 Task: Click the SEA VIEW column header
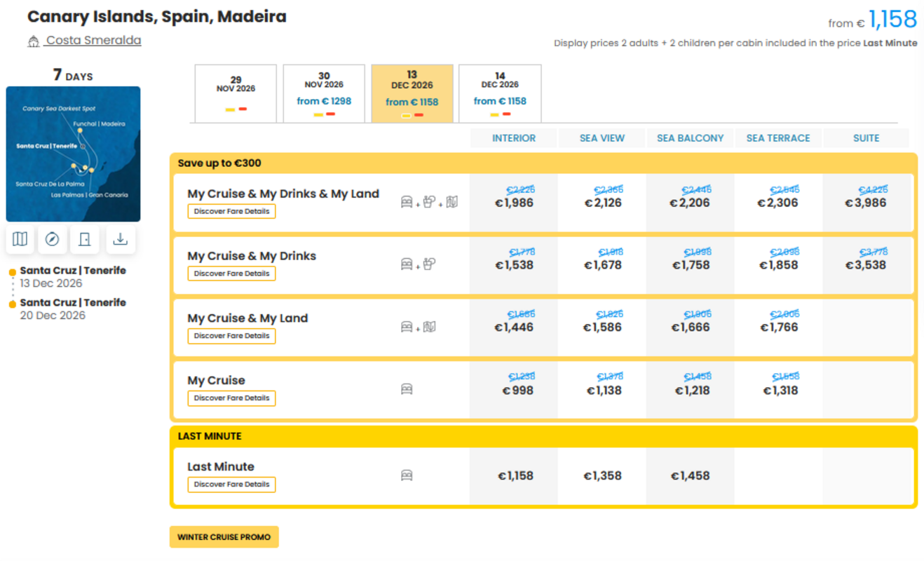click(x=602, y=138)
